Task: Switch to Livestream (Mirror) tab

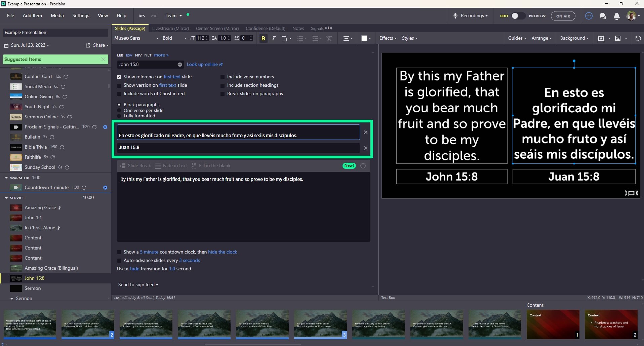Action: pos(170,29)
